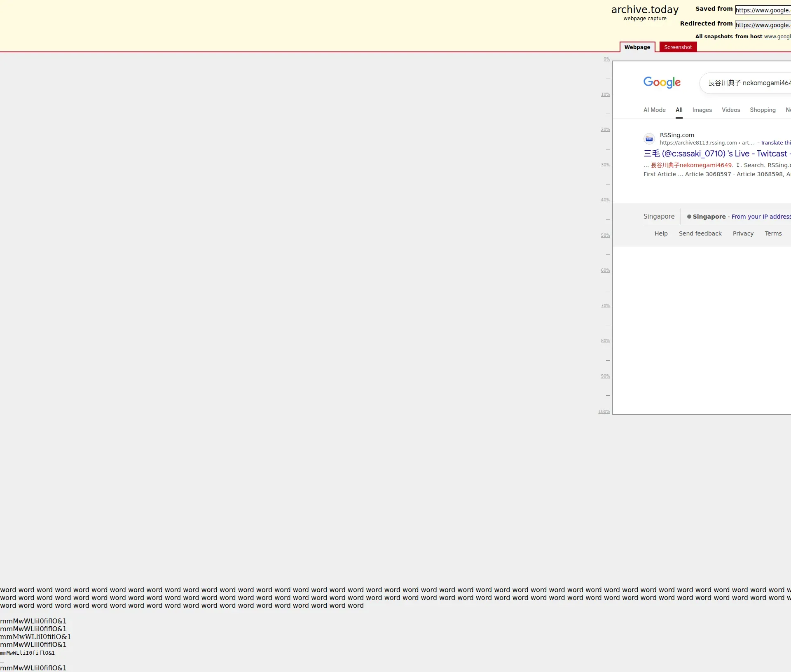The image size is (791, 672).
Task: Open the Send feedback link
Action: tap(700, 233)
